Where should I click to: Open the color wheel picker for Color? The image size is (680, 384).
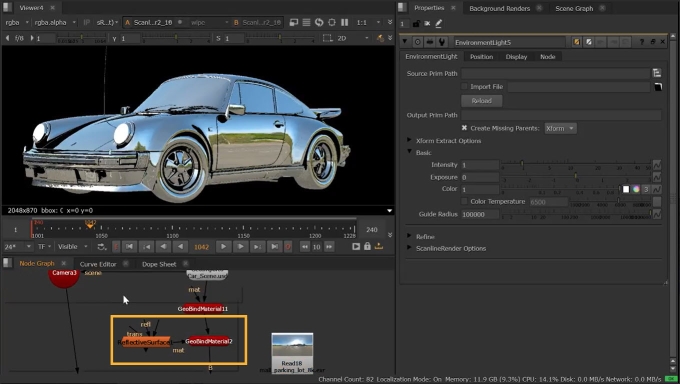pyautogui.click(x=636, y=189)
